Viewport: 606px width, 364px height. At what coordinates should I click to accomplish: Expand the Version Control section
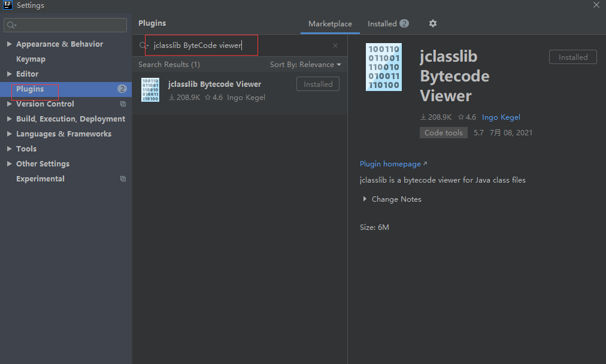(9, 104)
